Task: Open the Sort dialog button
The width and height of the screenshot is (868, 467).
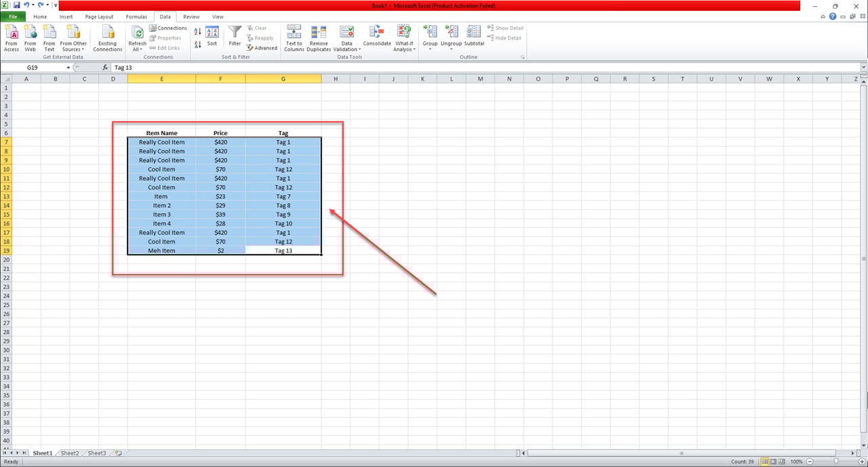Action: 212,37
